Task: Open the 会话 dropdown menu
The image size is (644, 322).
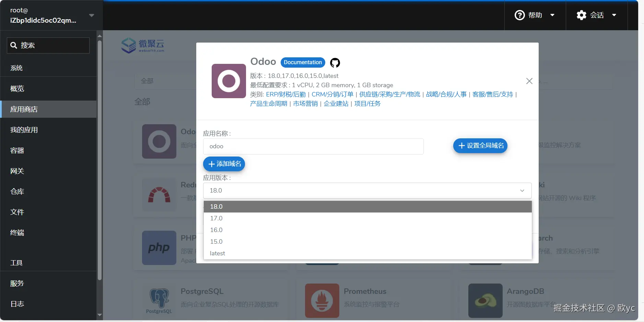Action: (597, 15)
